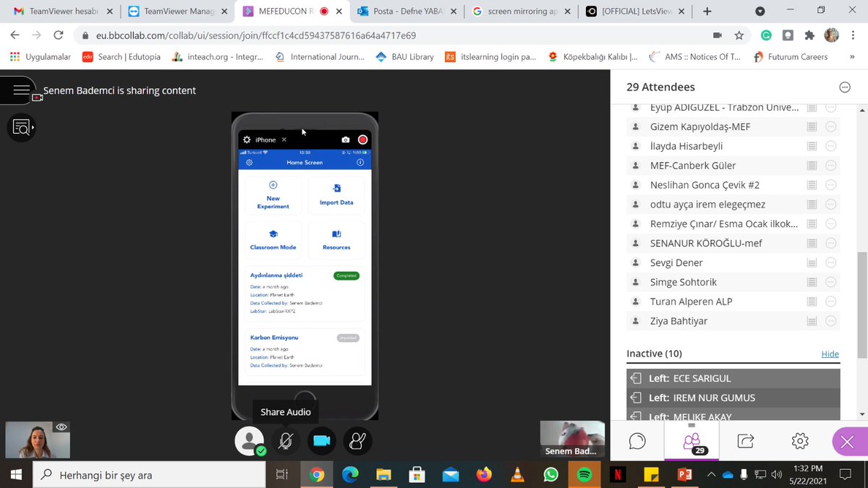Image resolution: width=868 pixels, height=488 pixels.
Task: Click the own video preview thumbnail
Action: [x=38, y=440]
